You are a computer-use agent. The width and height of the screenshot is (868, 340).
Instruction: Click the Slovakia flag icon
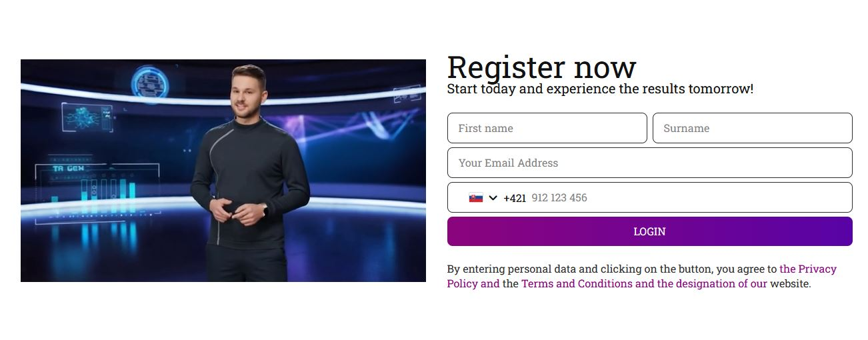coord(475,198)
